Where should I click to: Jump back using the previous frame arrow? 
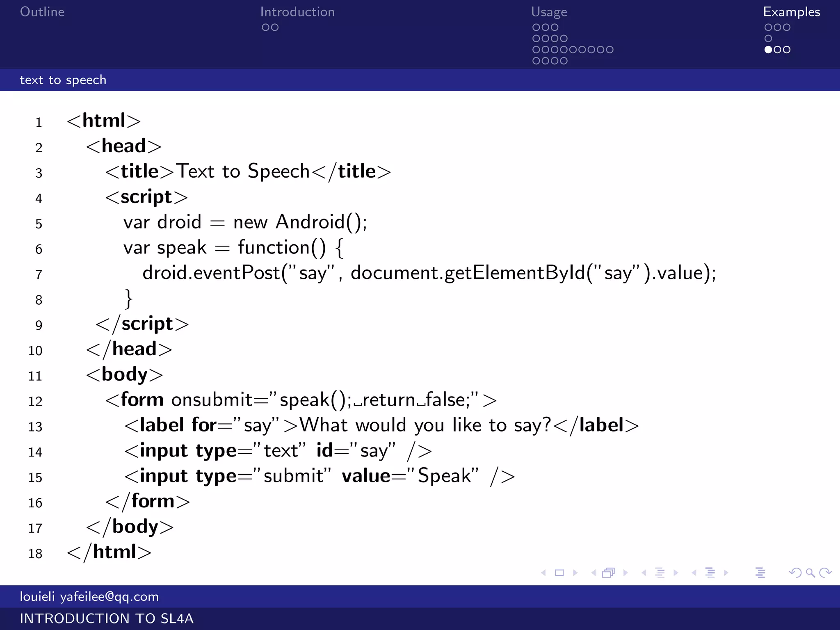click(593, 573)
